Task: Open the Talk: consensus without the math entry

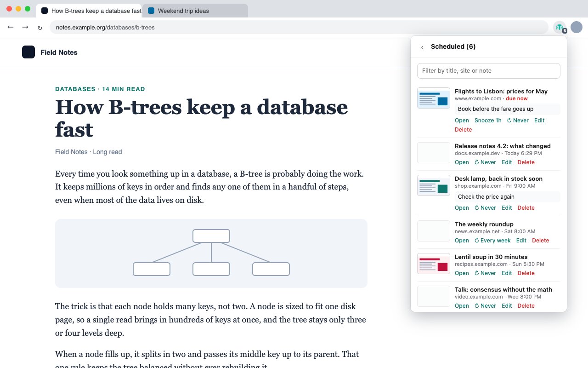Action: 462,306
